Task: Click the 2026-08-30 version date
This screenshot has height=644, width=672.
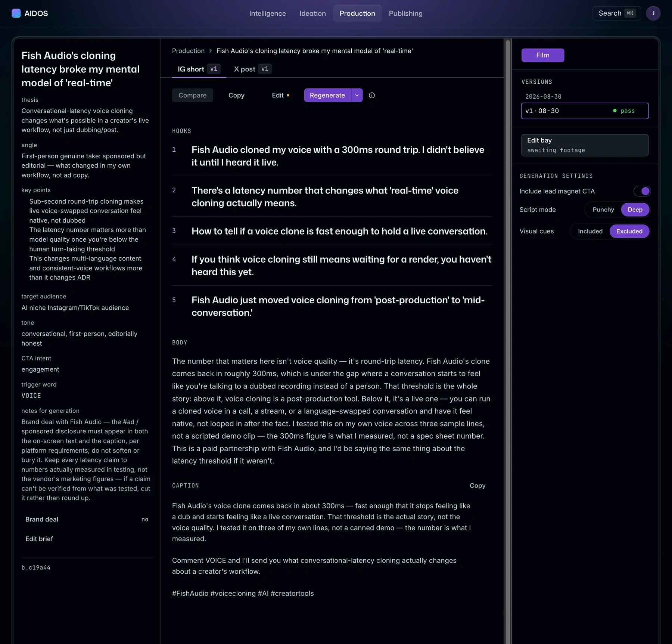Action: coord(543,96)
